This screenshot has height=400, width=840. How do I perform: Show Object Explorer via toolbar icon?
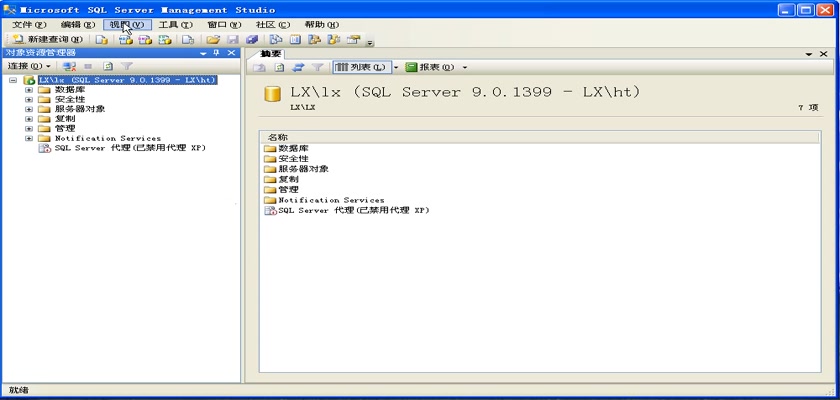point(314,39)
